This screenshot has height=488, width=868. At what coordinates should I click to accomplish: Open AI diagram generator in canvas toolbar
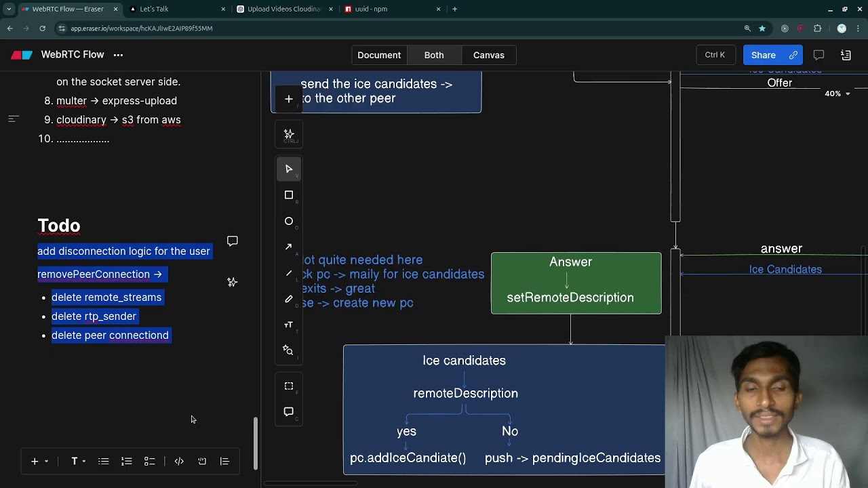click(289, 134)
